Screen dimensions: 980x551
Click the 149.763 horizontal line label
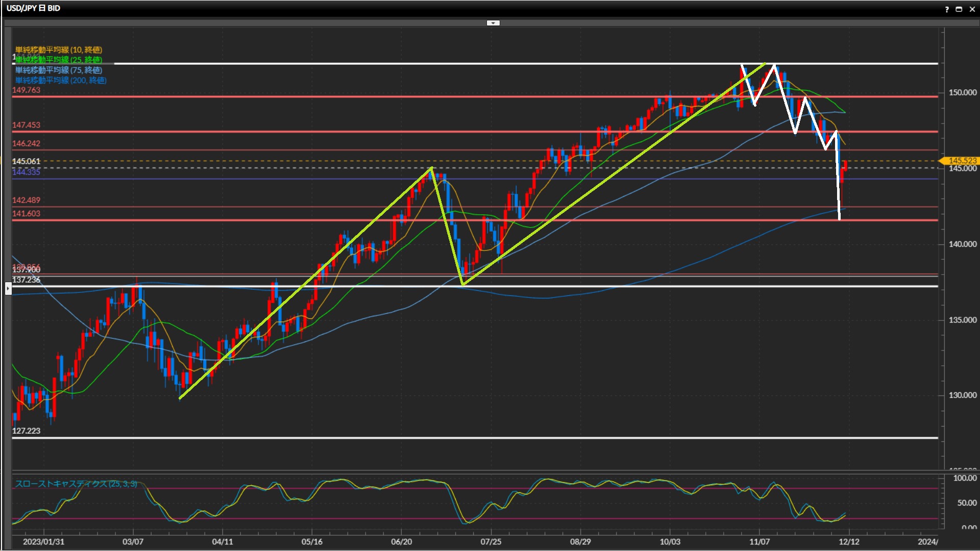point(26,90)
